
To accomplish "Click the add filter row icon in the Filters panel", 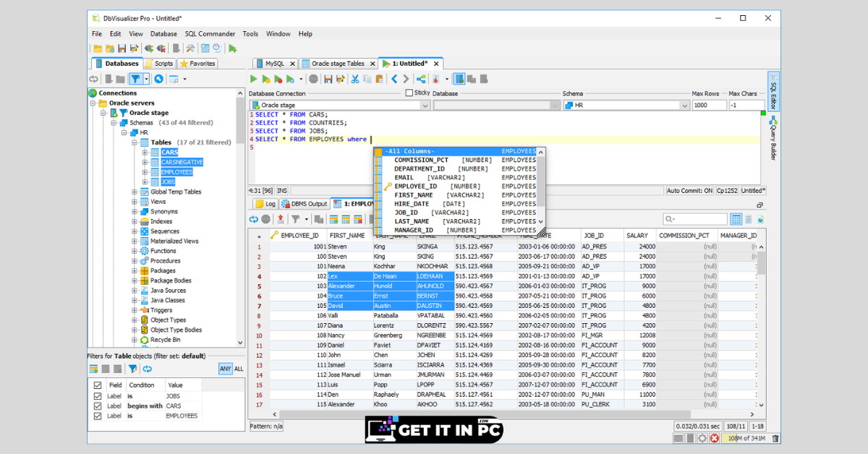I will point(93,369).
